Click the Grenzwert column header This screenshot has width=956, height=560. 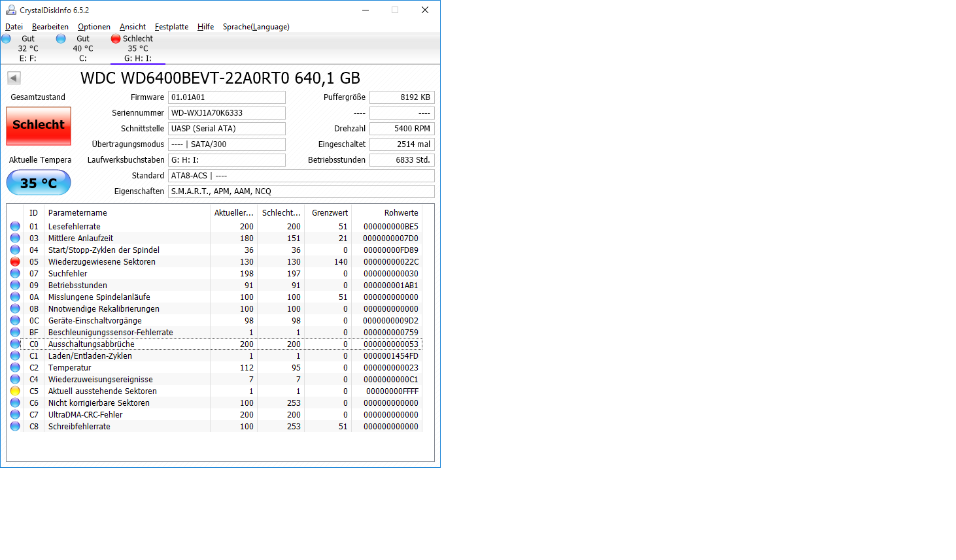click(x=328, y=213)
